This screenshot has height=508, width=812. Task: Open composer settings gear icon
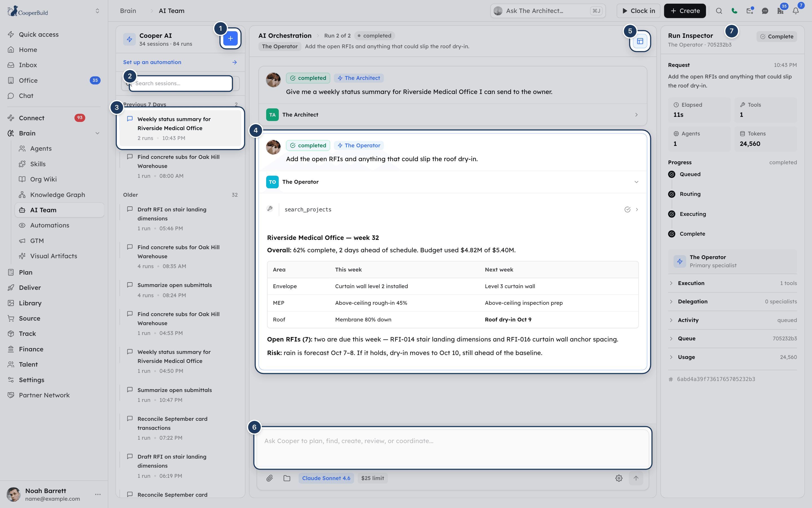pyautogui.click(x=619, y=478)
